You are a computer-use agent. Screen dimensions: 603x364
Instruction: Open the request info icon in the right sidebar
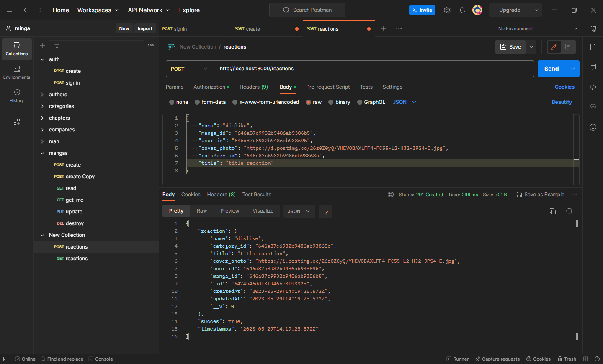click(x=593, y=127)
